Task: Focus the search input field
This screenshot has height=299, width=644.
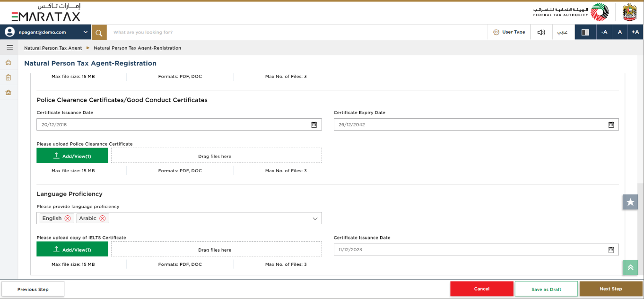Action: (297, 32)
